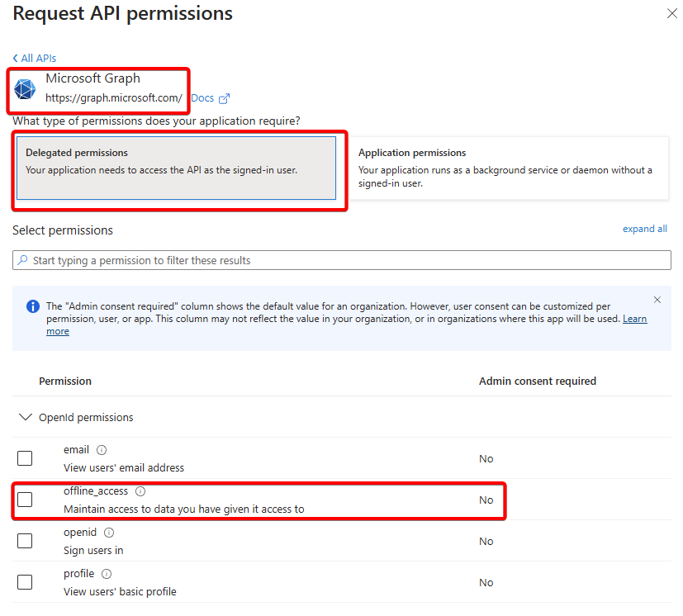Tick the openid permission checkbox
Image resolution: width=683 pixels, height=616 pixels.
[25, 541]
